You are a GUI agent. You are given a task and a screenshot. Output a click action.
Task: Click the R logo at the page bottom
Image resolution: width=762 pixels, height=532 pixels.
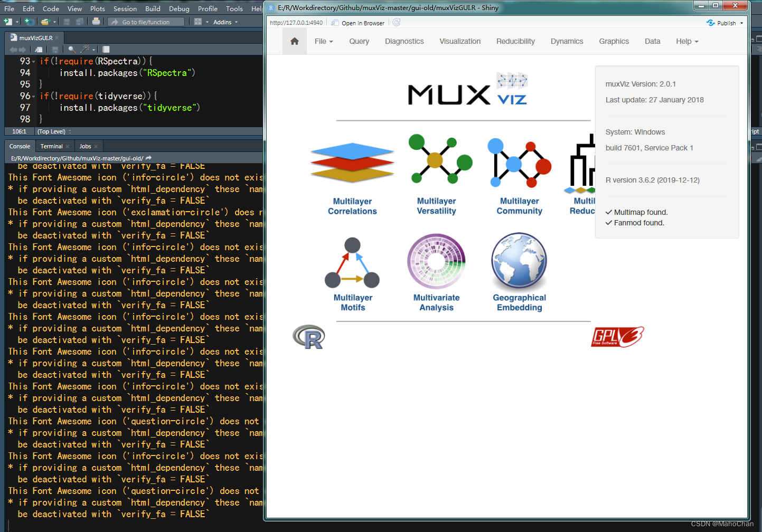[309, 337]
